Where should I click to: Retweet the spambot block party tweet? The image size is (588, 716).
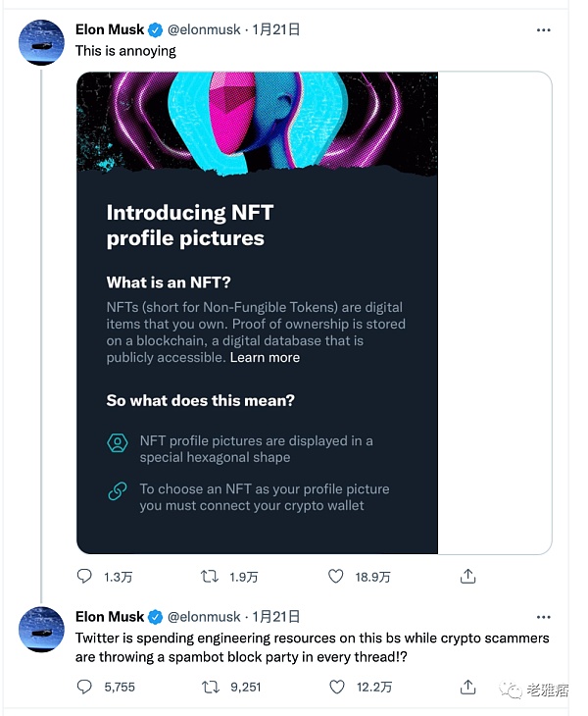210,688
